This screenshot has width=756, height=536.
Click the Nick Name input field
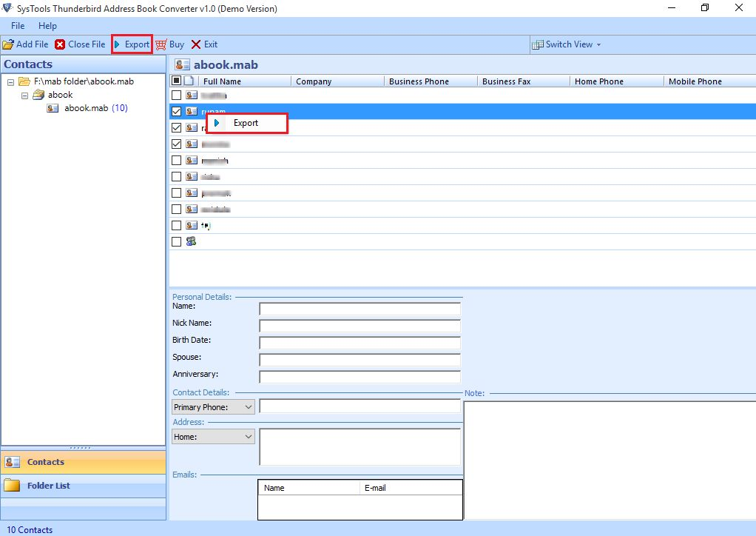[360, 326]
